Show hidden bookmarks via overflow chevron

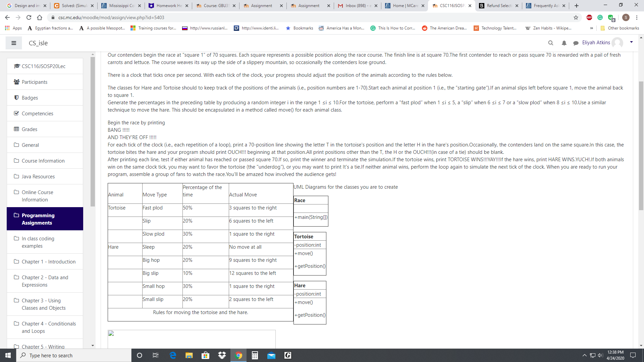pos(591,28)
